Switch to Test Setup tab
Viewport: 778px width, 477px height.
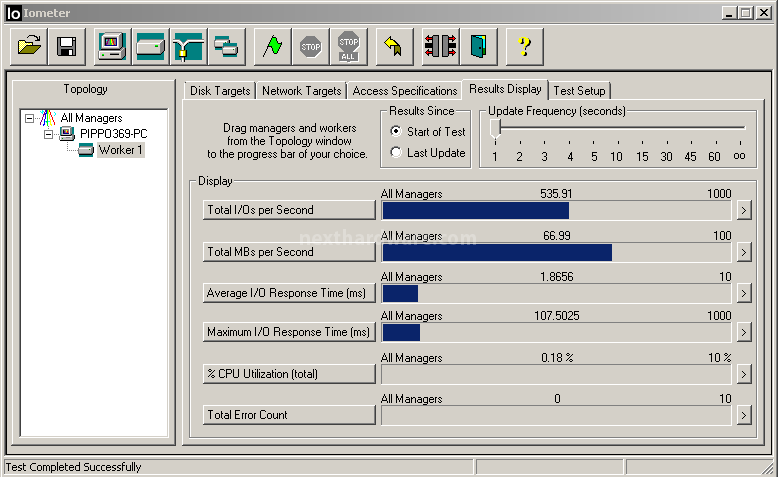click(580, 91)
